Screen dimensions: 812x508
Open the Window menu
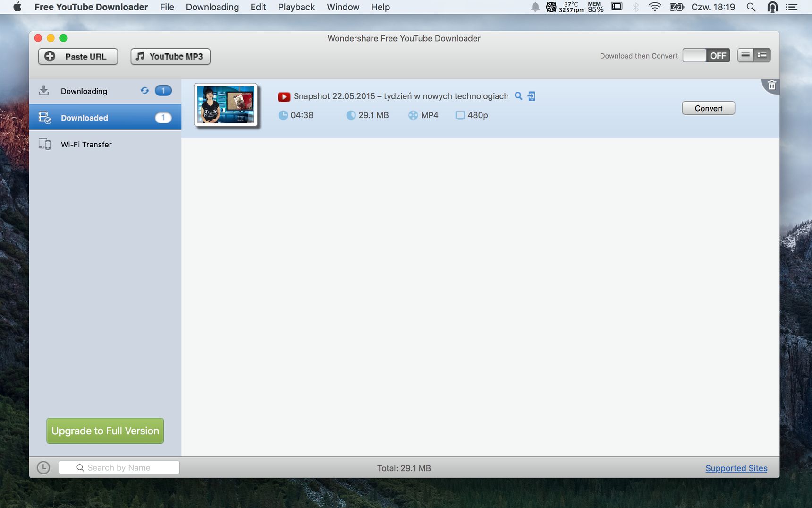click(343, 7)
